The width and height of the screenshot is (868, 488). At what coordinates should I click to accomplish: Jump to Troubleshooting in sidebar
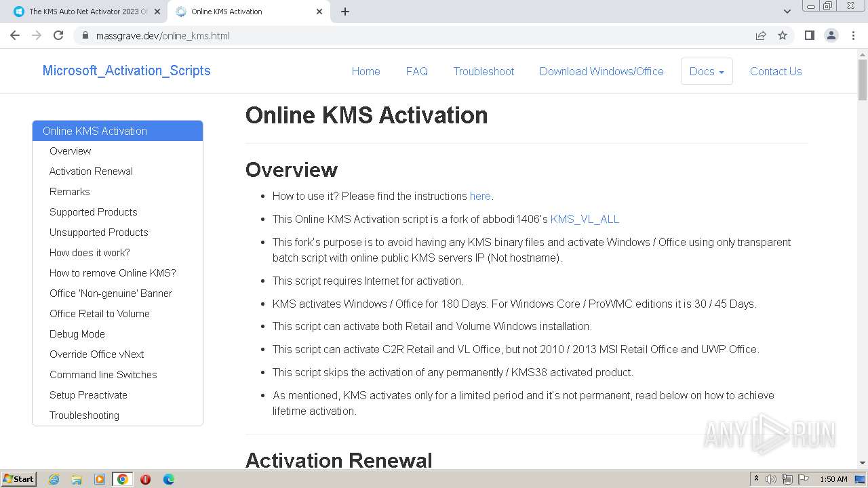(x=117, y=415)
